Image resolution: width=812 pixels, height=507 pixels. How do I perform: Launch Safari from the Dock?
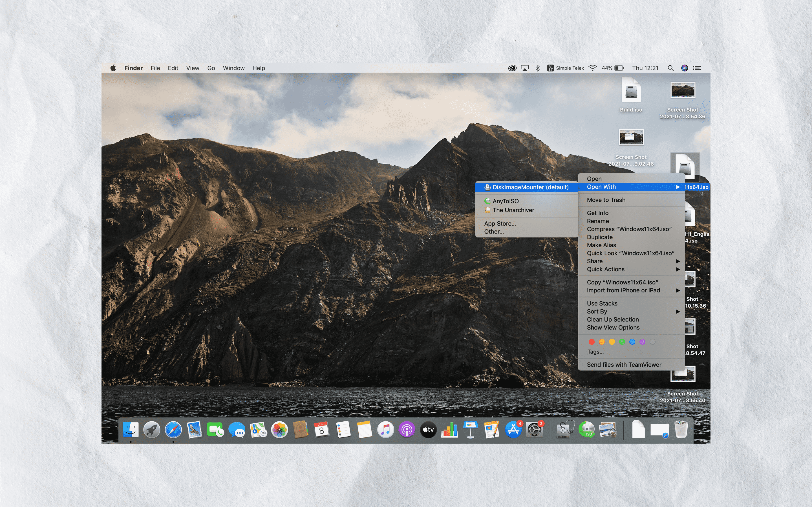pyautogui.click(x=173, y=430)
